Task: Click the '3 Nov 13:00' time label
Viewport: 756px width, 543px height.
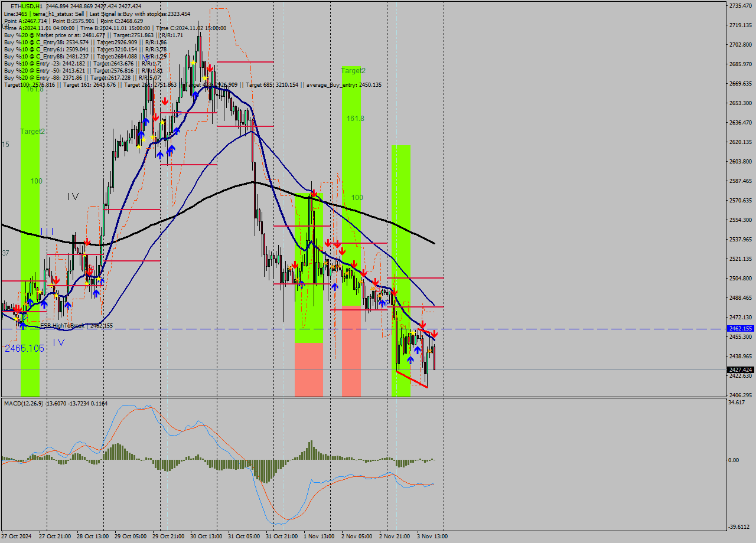Action: point(432,537)
